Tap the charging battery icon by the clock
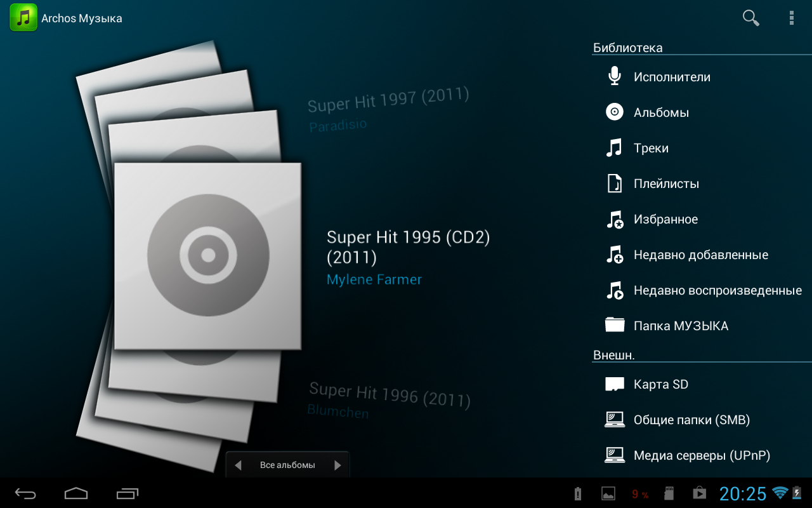This screenshot has width=812, height=508. (797, 493)
